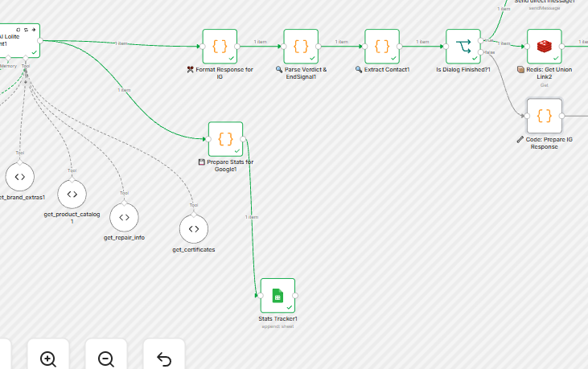This screenshot has width=588, height=369.
Task: Click the 'Is Dialog Finished?1' label
Action: coord(463,70)
